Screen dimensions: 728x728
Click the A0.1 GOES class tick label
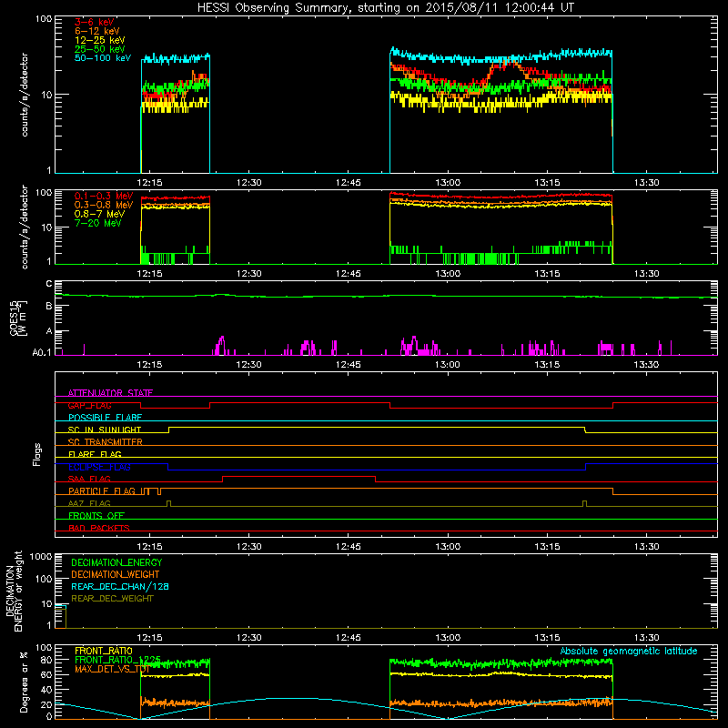click(42, 353)
